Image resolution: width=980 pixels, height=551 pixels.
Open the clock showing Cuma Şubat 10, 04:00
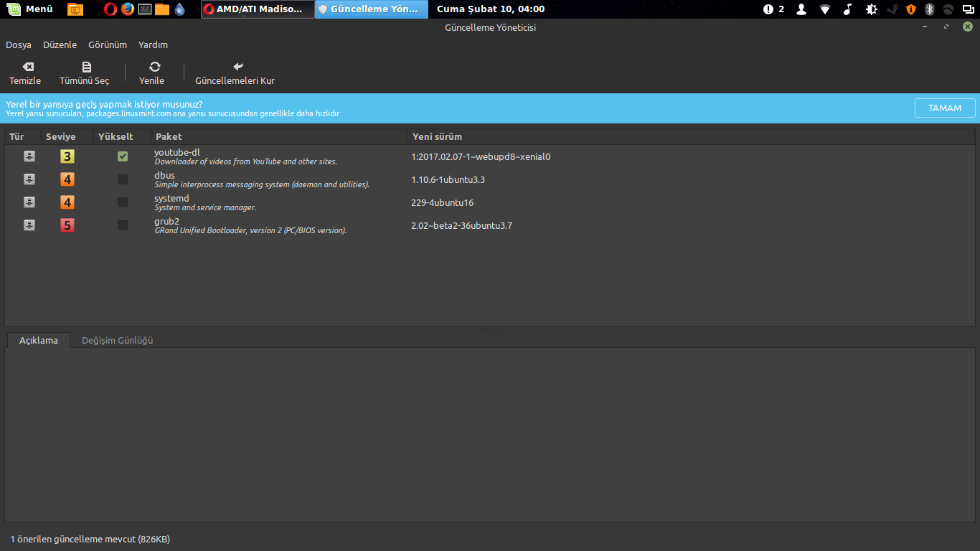(491, 9)
